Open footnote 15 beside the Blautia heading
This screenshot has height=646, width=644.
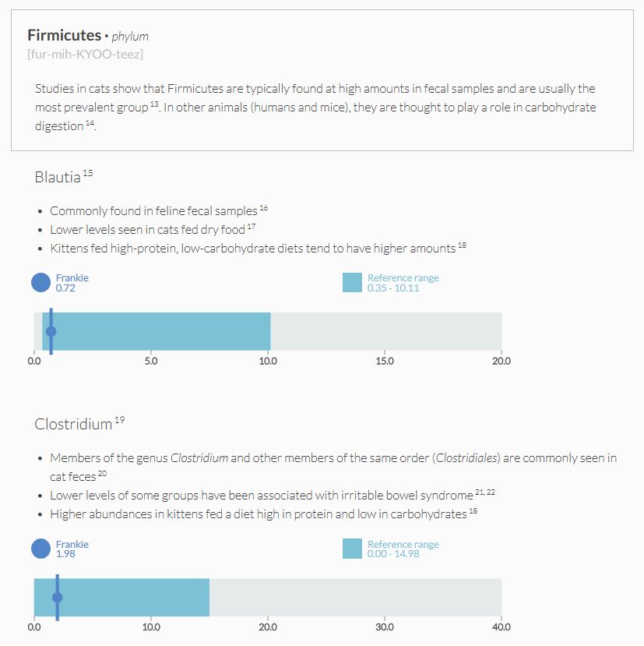coord(88,174)
